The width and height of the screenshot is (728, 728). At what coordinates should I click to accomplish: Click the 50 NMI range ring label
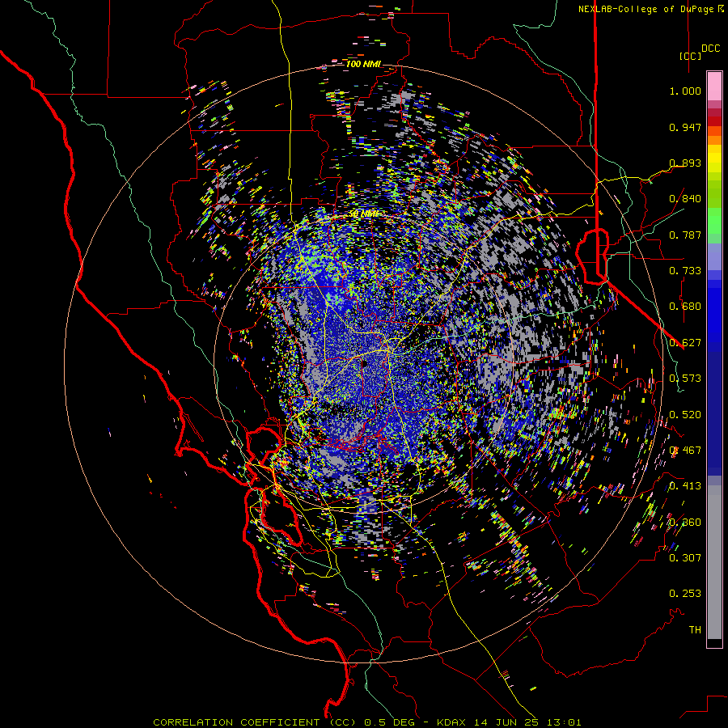click(364, 214)
